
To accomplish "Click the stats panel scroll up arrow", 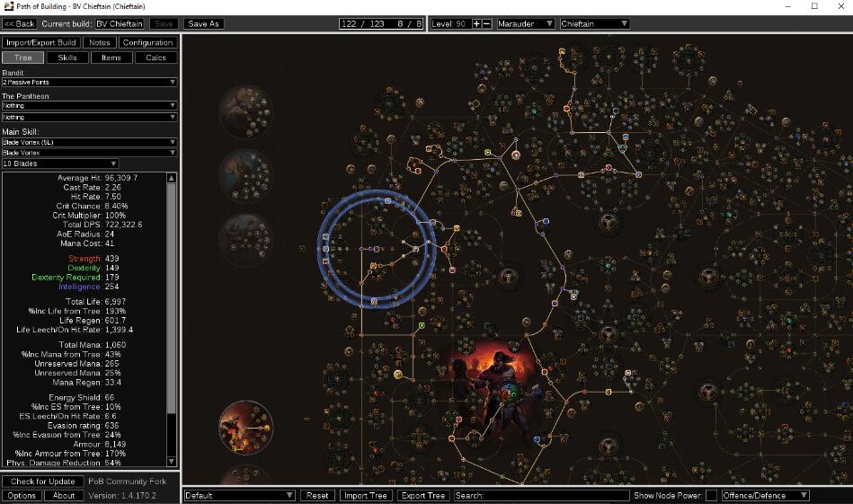I will tap(172, 178).
